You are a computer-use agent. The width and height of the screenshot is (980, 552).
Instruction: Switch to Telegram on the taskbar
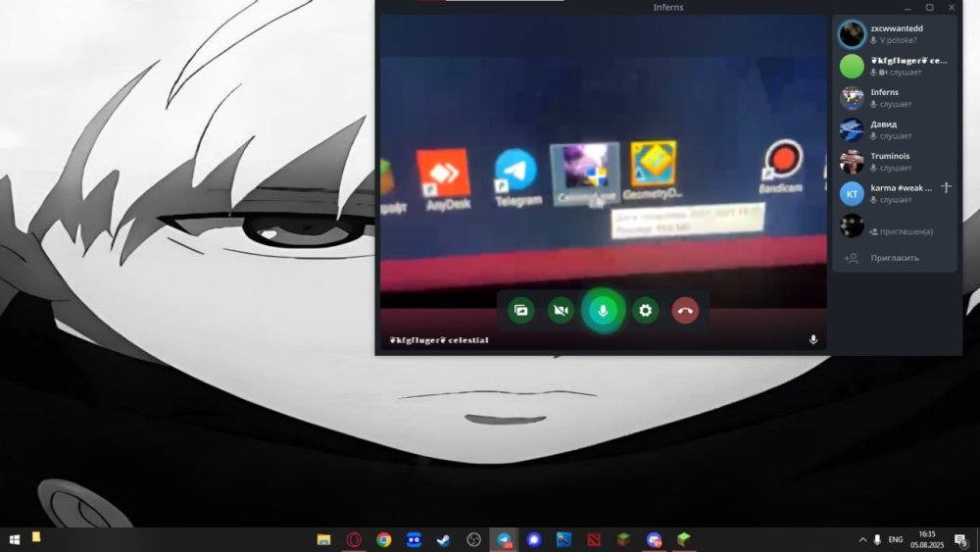tap(504, 539)
